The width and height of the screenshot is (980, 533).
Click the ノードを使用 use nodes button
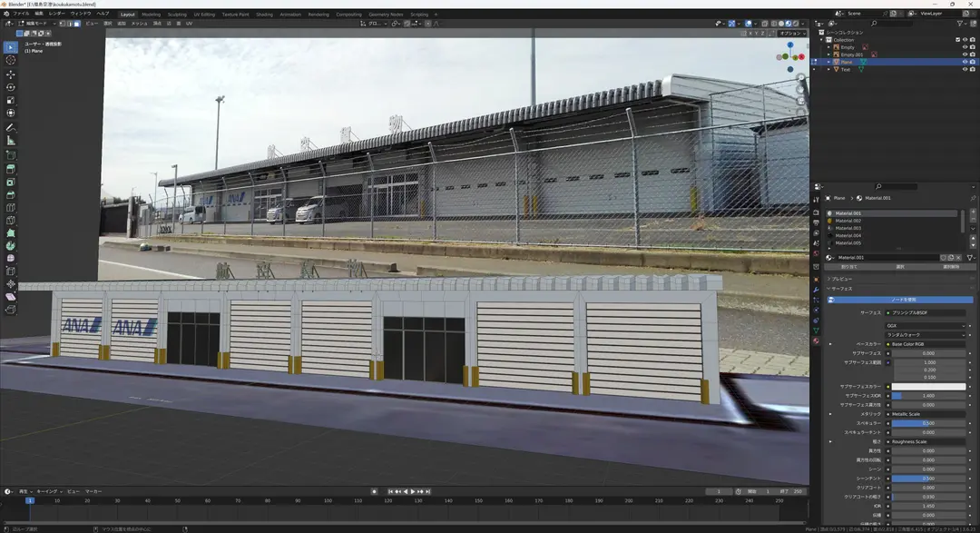901,300
